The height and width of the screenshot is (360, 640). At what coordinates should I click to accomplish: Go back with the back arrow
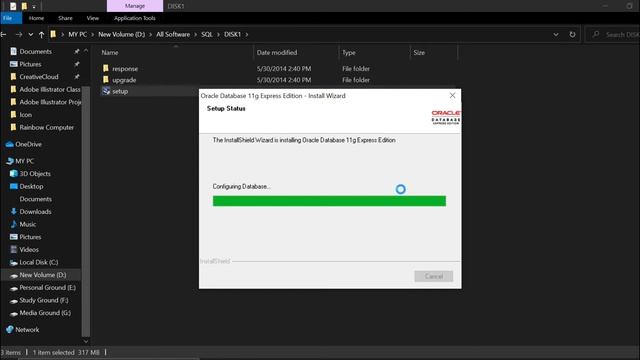pyautogui.click(x=4, y=35)
